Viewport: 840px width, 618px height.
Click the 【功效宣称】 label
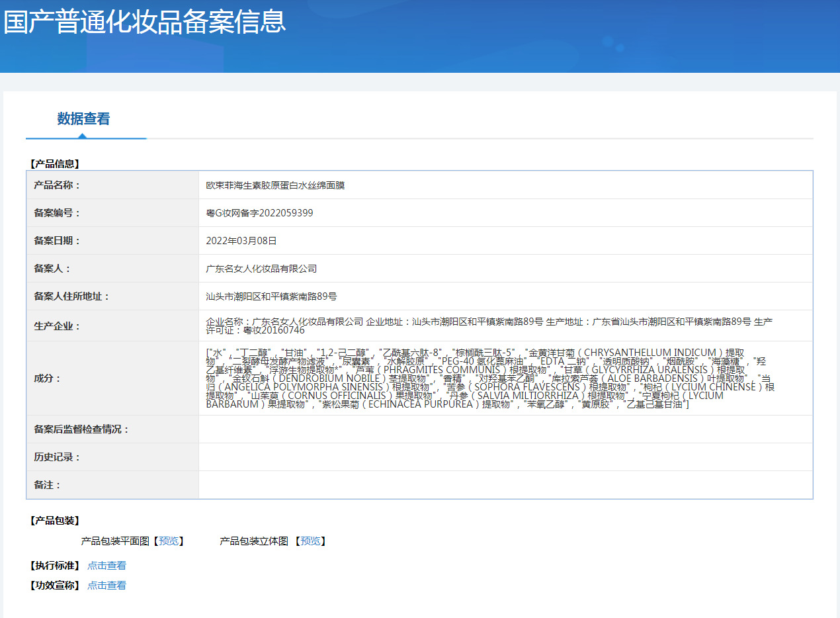pyautogui.click(x=54, y=586)
